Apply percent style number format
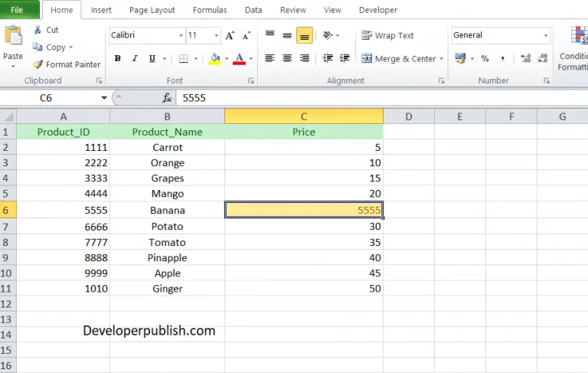Viewport: 588px width, 373px height. (485, 59)
